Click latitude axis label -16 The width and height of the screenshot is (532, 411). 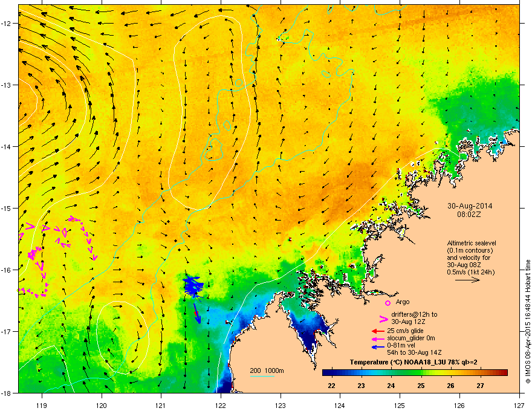pyautogui.click(x=6, y=270)
